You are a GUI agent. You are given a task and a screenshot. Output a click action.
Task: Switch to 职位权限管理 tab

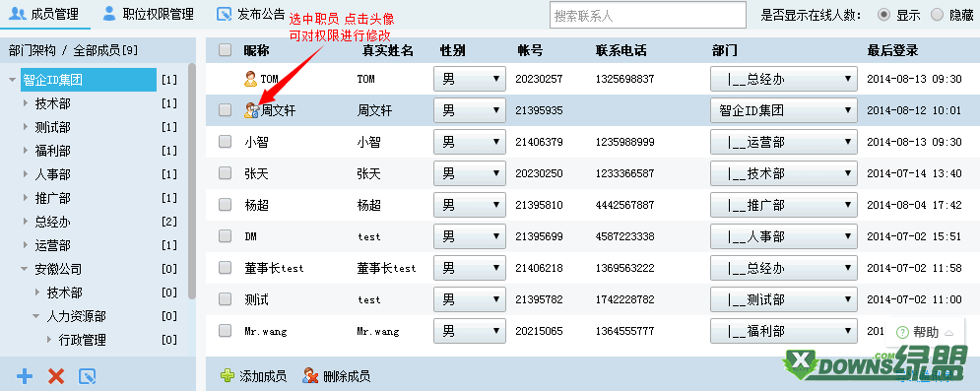(148, 14)
